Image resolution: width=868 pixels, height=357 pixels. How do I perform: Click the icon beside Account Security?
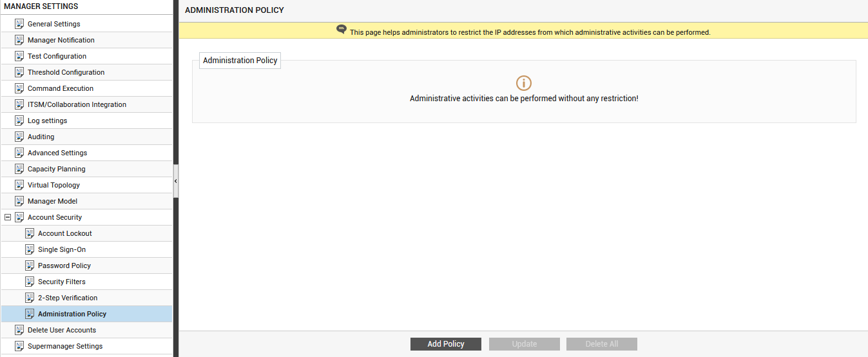point(19,217)
